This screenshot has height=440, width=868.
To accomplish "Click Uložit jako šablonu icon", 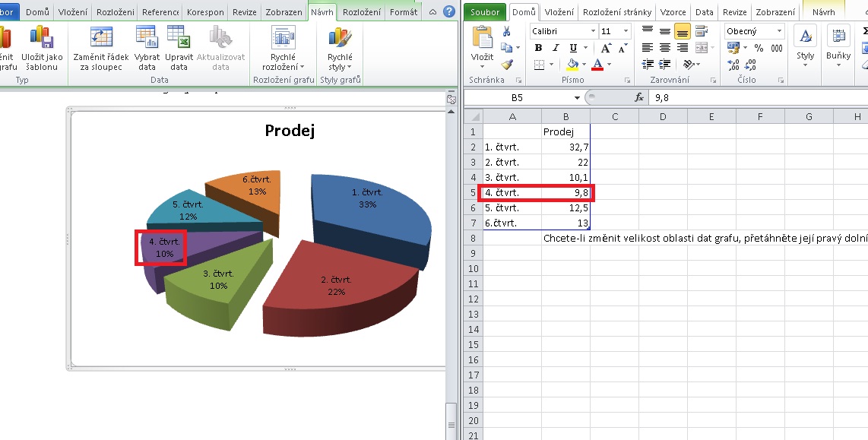I will (42, 38).
